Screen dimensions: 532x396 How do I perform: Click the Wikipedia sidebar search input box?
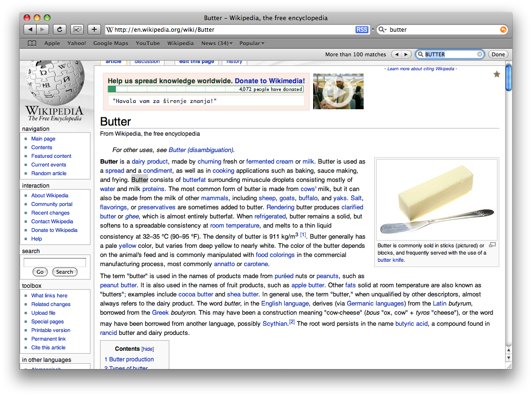point(55,262)
